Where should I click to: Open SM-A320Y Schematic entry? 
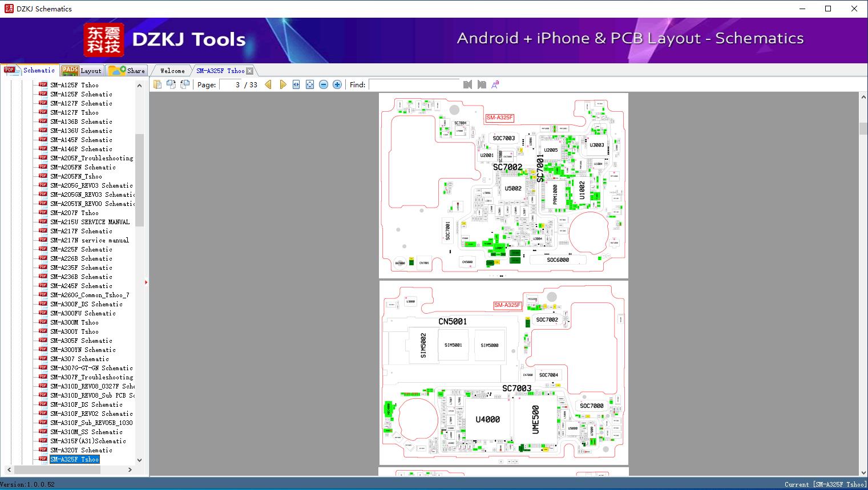tap(81, 450)
